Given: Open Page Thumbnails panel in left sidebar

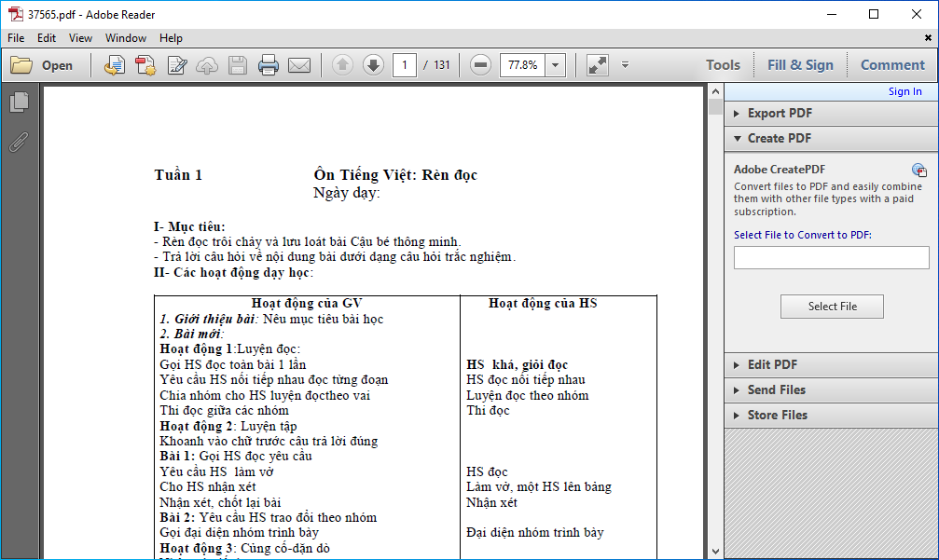Looking at the screenshot, I should point(19,102).
